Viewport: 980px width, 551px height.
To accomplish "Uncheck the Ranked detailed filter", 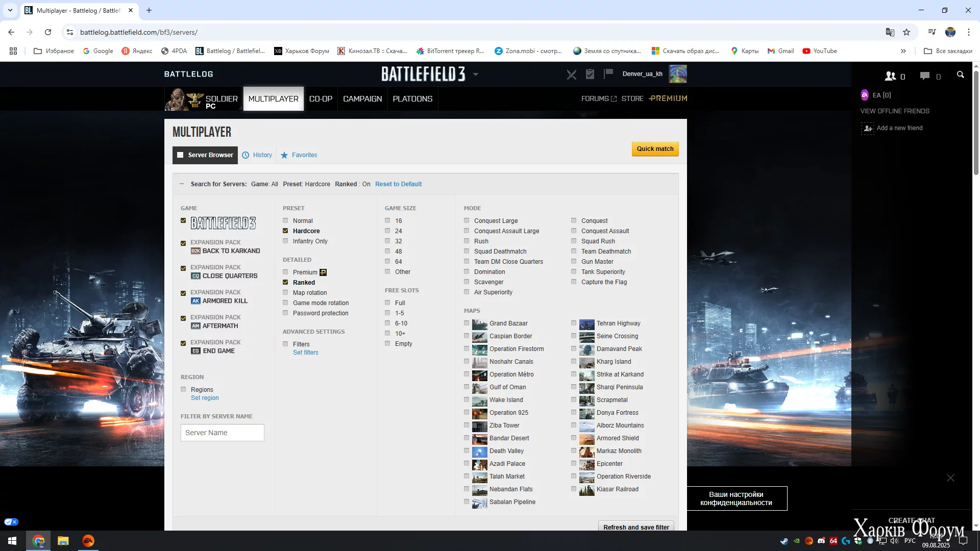I will tap(286, 283).
